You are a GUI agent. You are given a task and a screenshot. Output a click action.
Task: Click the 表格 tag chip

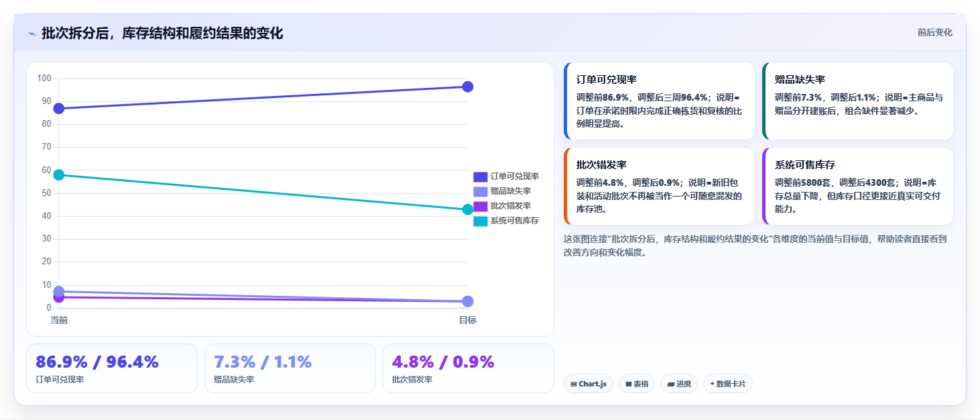637,384
